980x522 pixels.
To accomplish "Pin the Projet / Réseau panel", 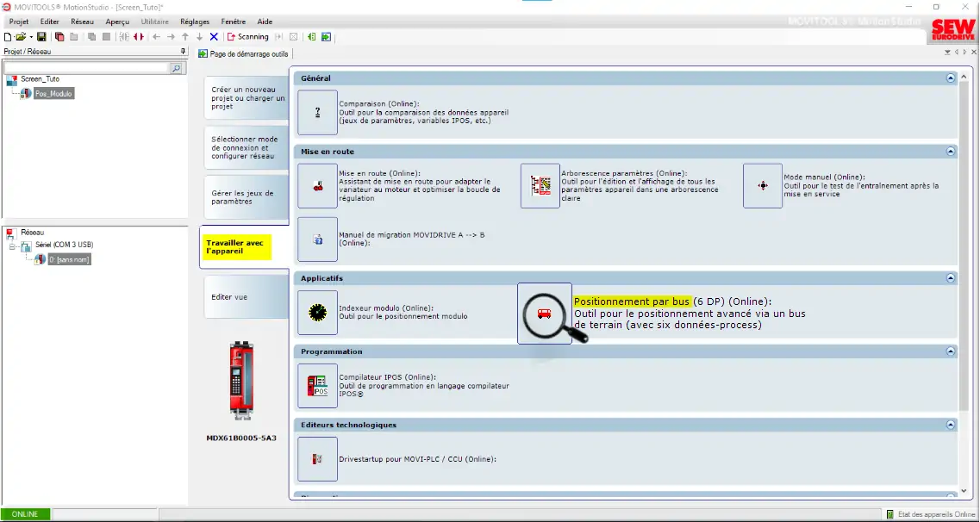I will [x=183, y=51].
